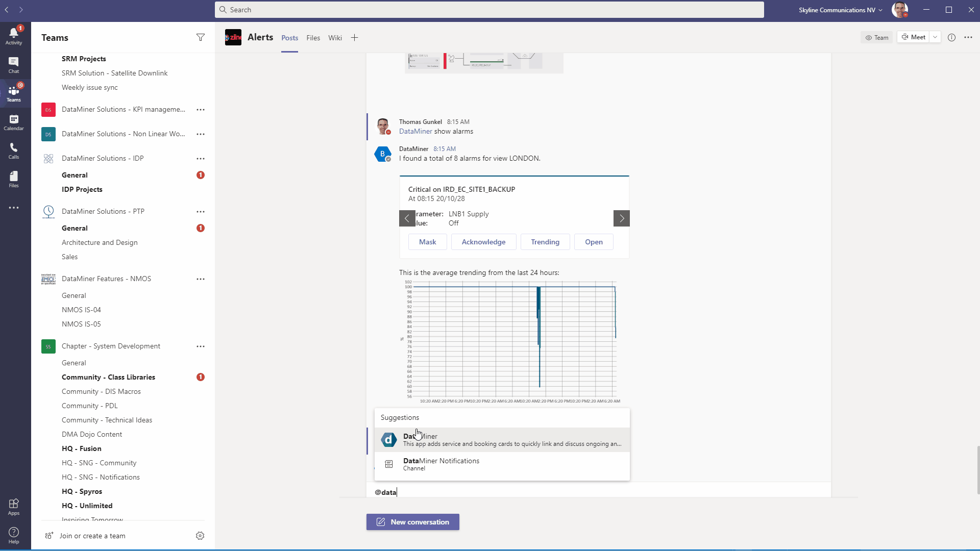Click the Search box
This screenshot has height=551, width=980.
tap(489, 10)
